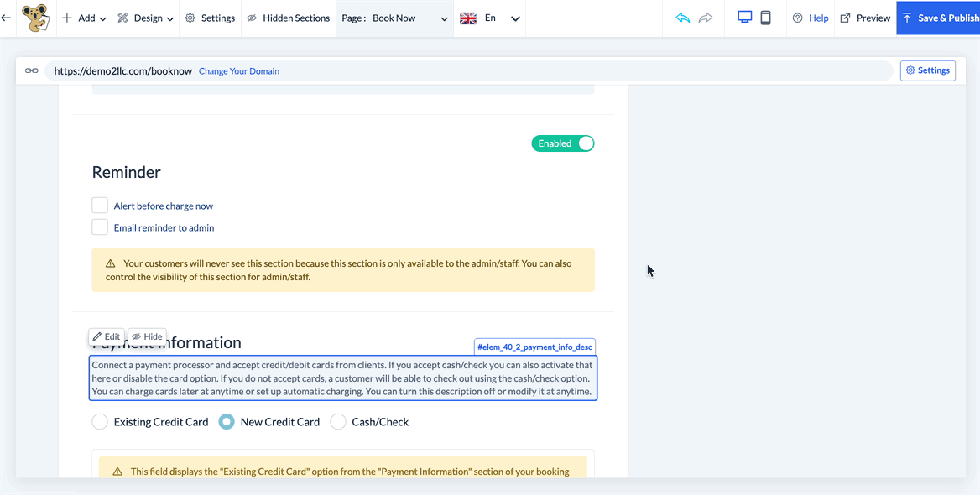This screenshot has width=980, height=495.
Task: Click the back arrow icon
Action: [7, 18]
